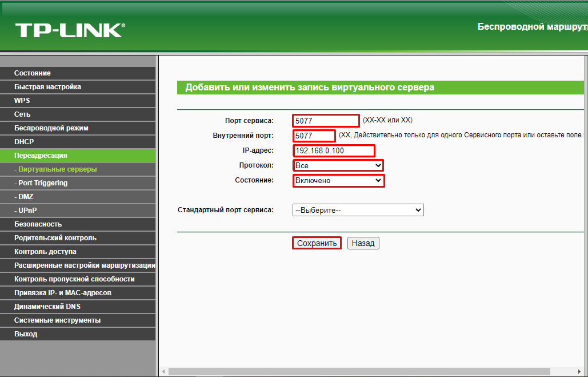Click the Внутренний порт input field

click(314, 136)
